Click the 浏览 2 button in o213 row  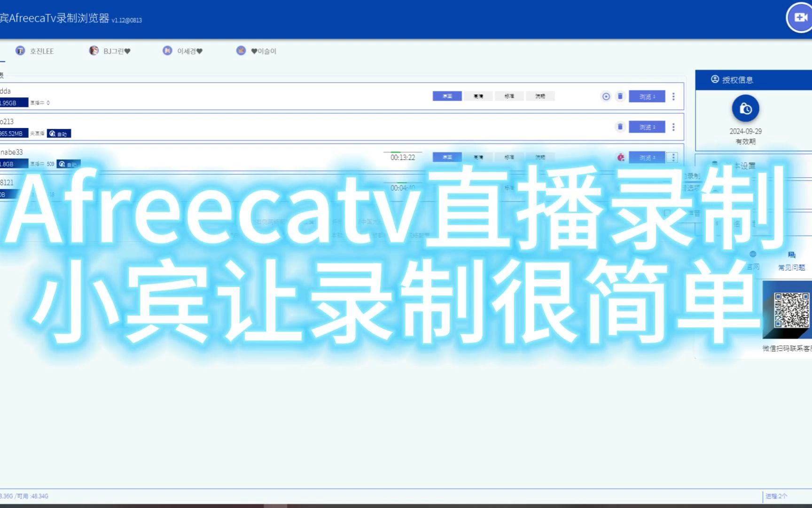(647, 127)
